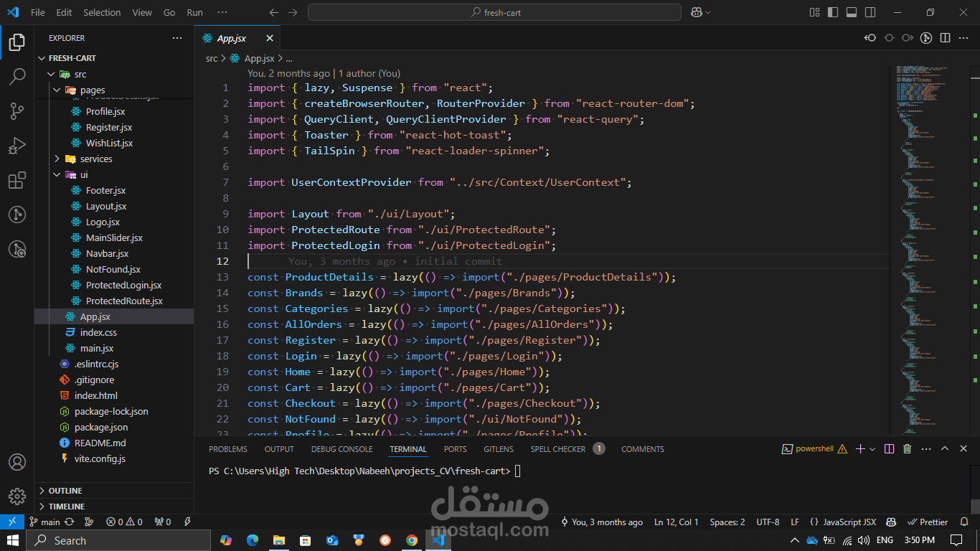980x551 pixels.
Task: Show more menu items via ellipsis
Action: [222, 12]
